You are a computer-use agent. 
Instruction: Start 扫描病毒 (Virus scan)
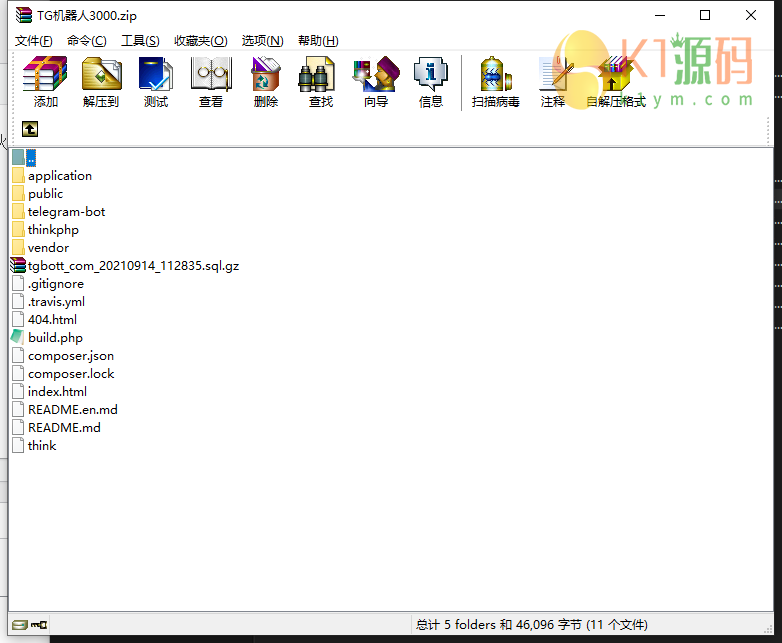point(495,74)
